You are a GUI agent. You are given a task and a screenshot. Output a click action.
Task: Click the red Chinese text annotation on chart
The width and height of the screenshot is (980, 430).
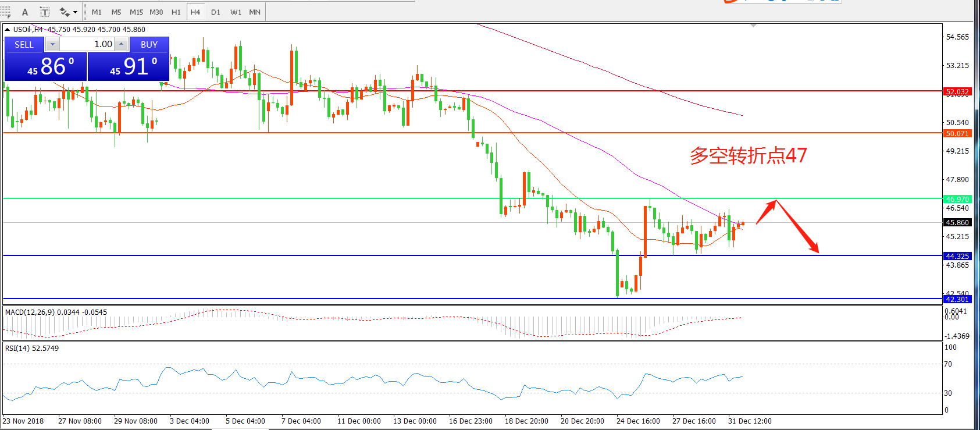coord(748,155)
